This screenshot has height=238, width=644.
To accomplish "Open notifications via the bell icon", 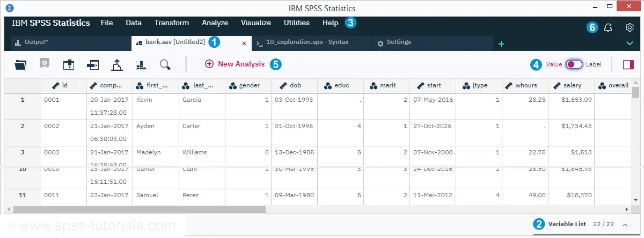I will [608, 27].
